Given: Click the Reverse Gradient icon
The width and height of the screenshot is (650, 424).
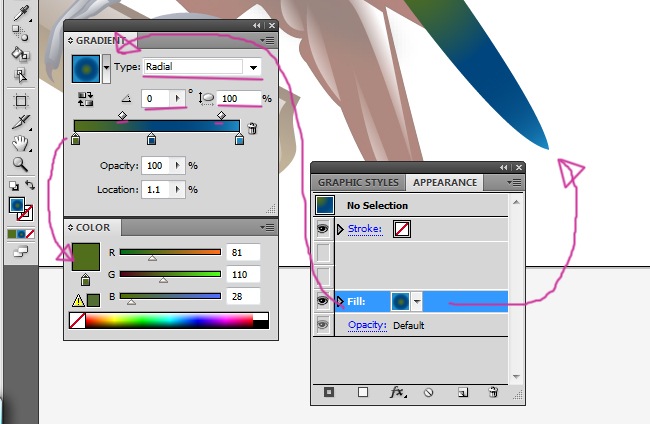Looking at the screenshot, I should pyautogui.click(x=86, y=100).
